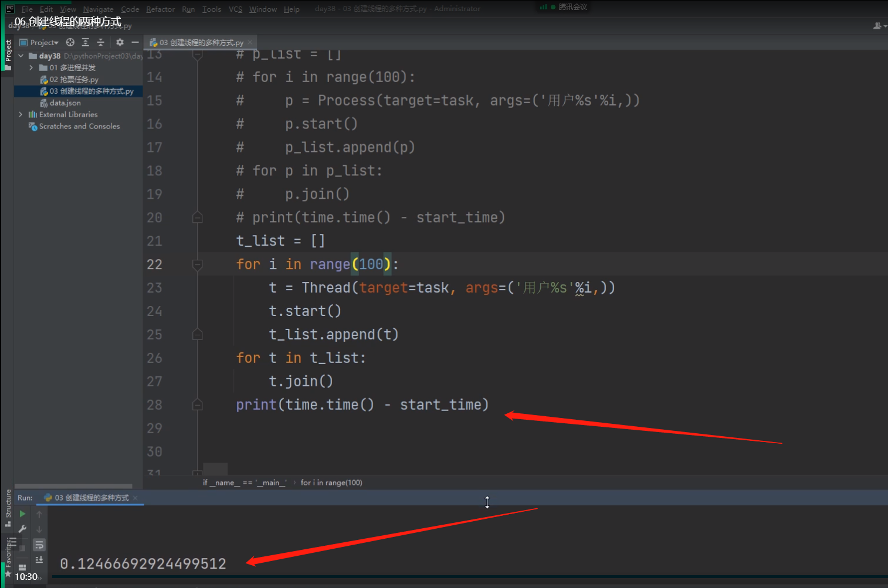Open the File menu
Screen dimensions: 888x588
coord(27,9)
